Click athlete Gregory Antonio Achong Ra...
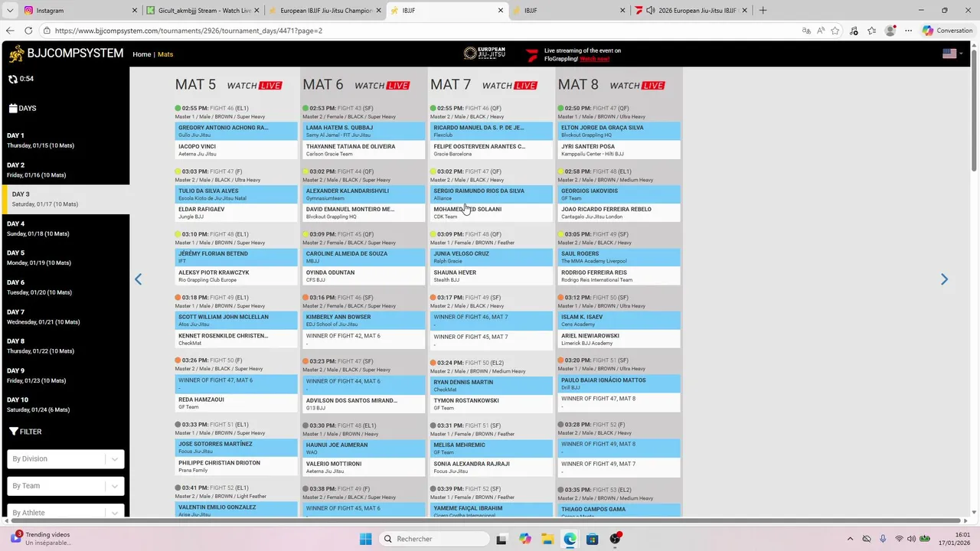The width and height of the screenshot is (980, 551). tap(224, 128)
